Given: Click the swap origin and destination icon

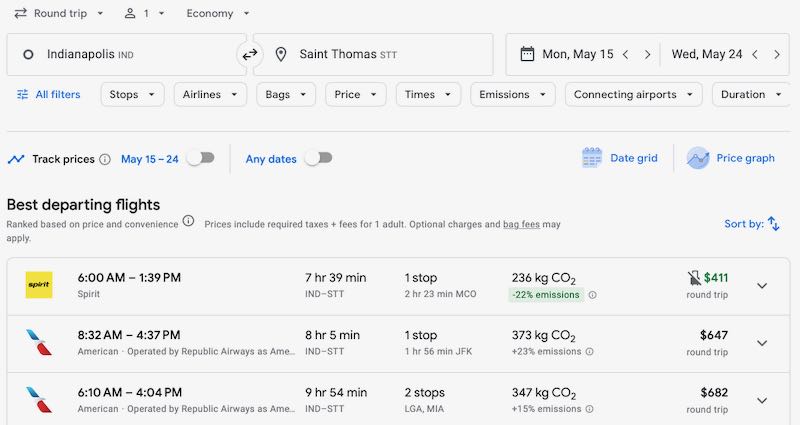Looking at the screenshot, I should coord(250,55).
